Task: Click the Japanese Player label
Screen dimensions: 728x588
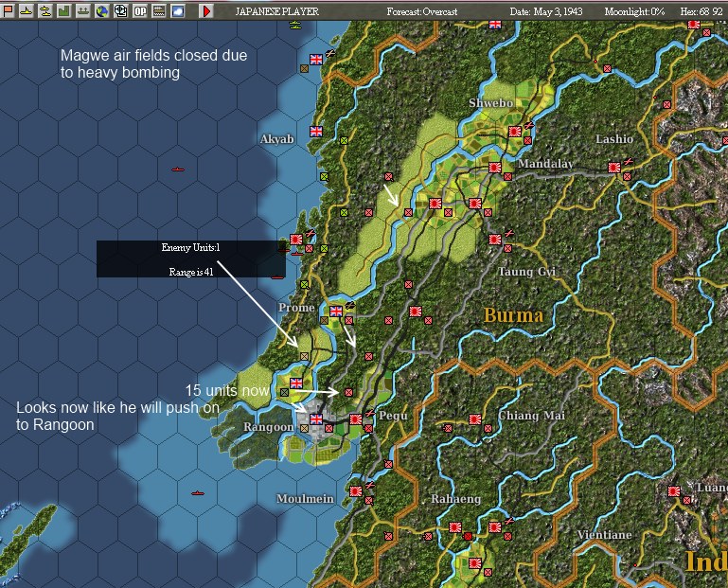Action: pyautogui.click(x=277, y=11)
